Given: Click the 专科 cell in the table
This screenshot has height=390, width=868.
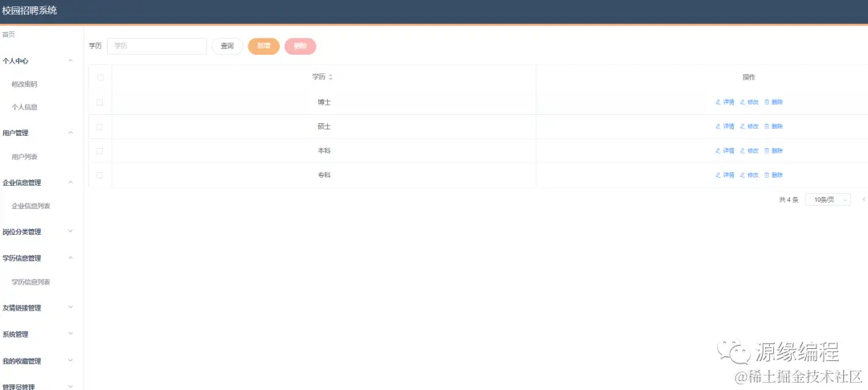Looking at the screenshot, I should 325,175.
